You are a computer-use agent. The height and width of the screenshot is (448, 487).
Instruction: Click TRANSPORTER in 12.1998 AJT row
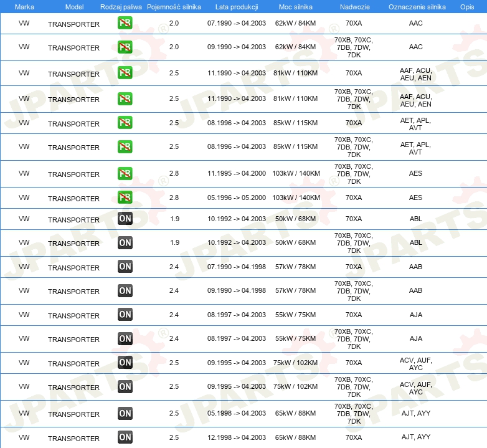[73, 439]
